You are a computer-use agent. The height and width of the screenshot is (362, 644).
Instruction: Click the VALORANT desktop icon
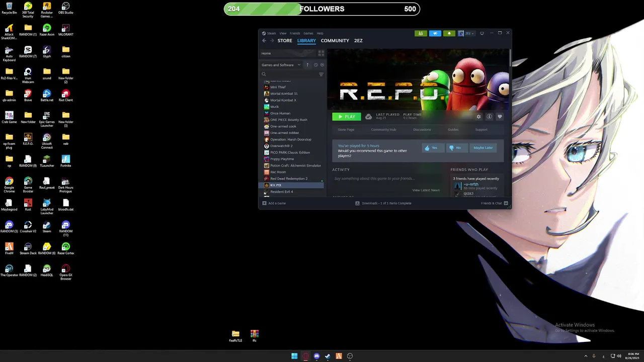(x=65, y=30)
